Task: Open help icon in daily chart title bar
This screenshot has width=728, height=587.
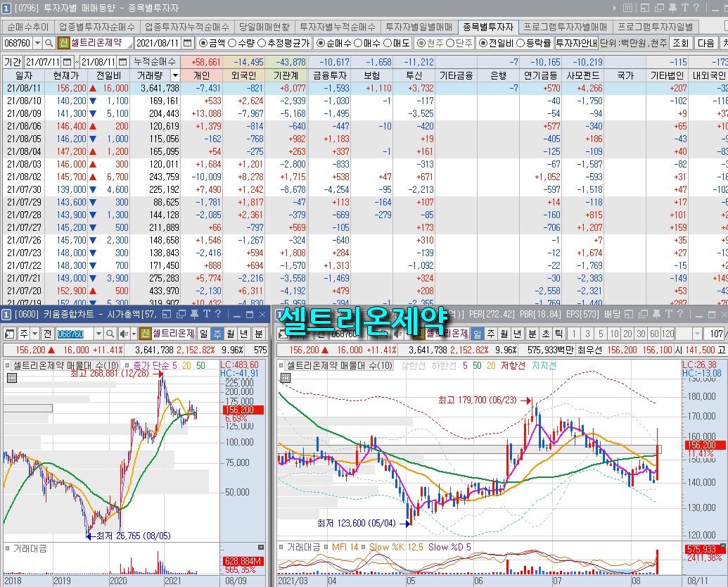Action: point(679,315)
